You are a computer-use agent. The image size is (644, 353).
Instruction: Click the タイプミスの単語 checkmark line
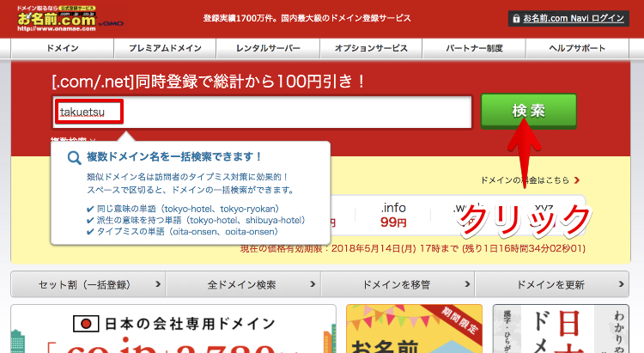(x=183, y=232)
